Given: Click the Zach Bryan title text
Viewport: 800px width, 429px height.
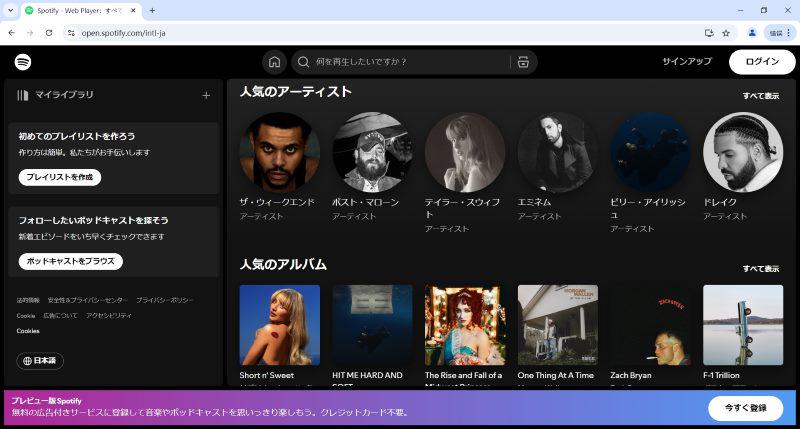Looking at the screenshot, I should pos(631,375).
